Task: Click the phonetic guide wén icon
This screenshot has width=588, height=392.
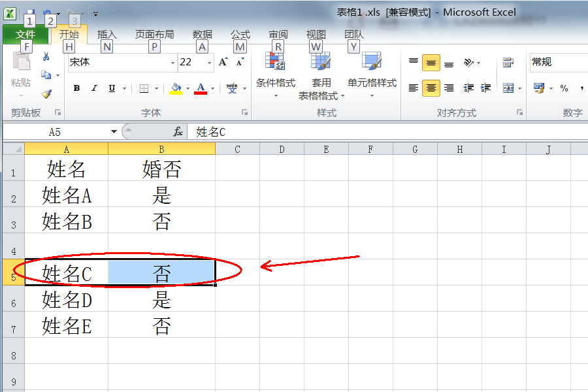Action: click(x=232, y=88)
